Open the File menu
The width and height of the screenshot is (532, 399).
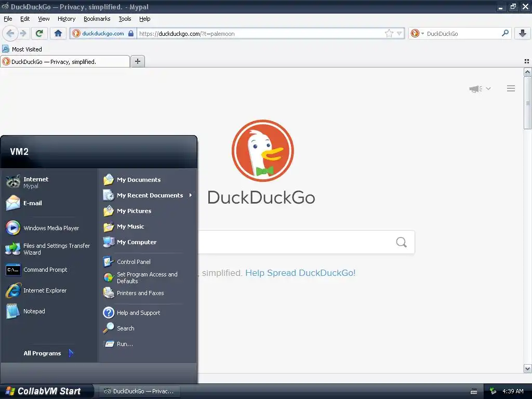(x=8, y=19)
